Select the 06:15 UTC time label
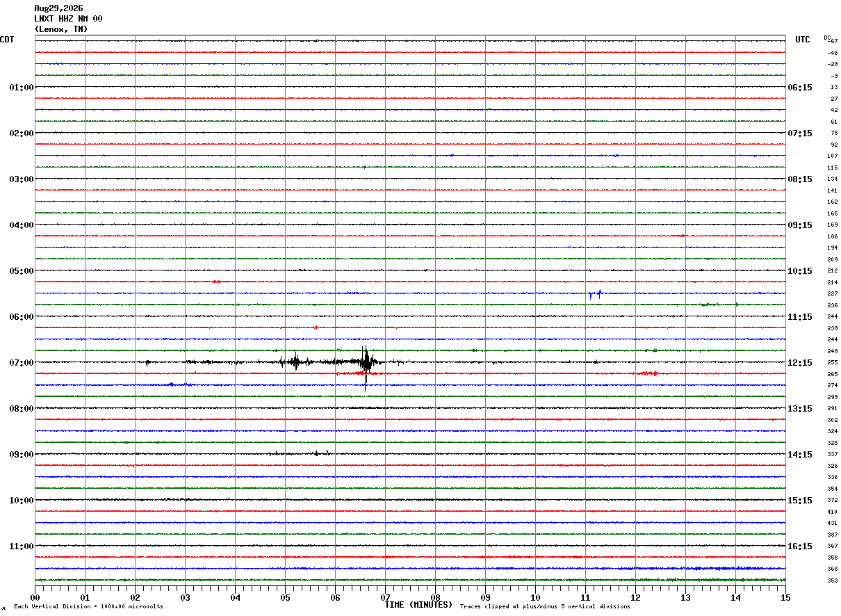This screenshot has height=616, width=841. point(800,88)
